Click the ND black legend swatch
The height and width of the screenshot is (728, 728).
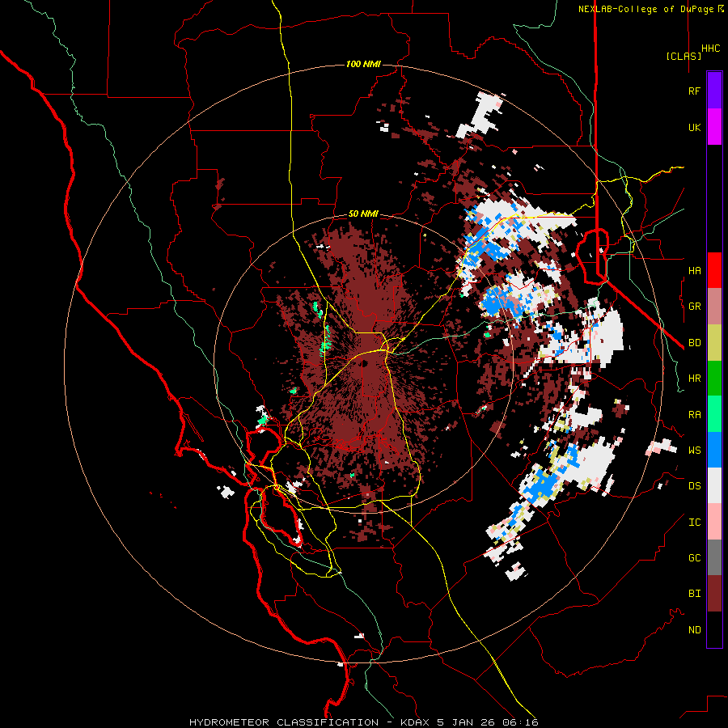(x=714, y=629)
